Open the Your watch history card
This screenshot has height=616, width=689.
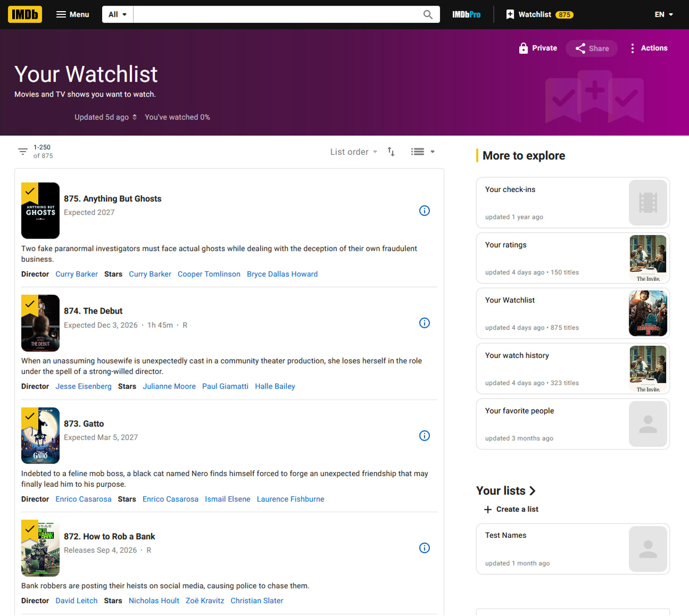tap(573, 368)
